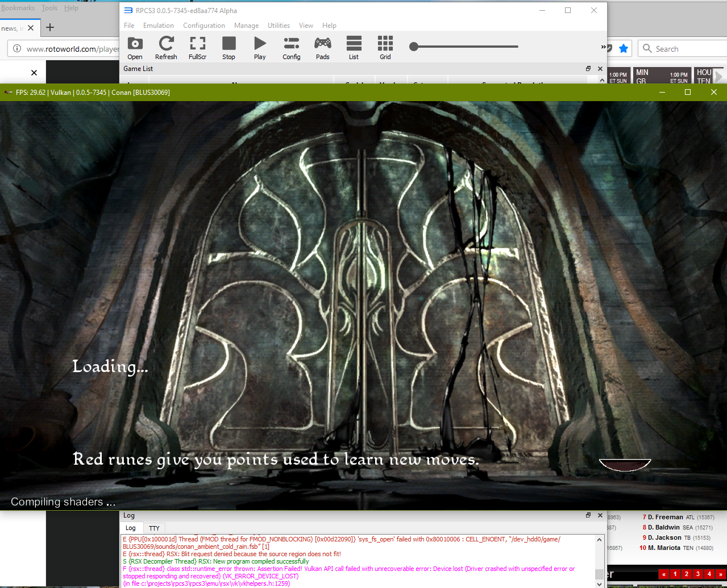
Task: Go to next pages with » button
Action: click(x=720, y=574)
